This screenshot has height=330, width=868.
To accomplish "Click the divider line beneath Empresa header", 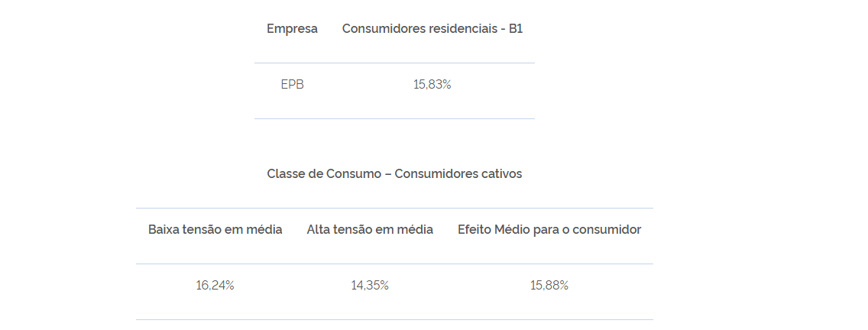I will coord(292,63).
